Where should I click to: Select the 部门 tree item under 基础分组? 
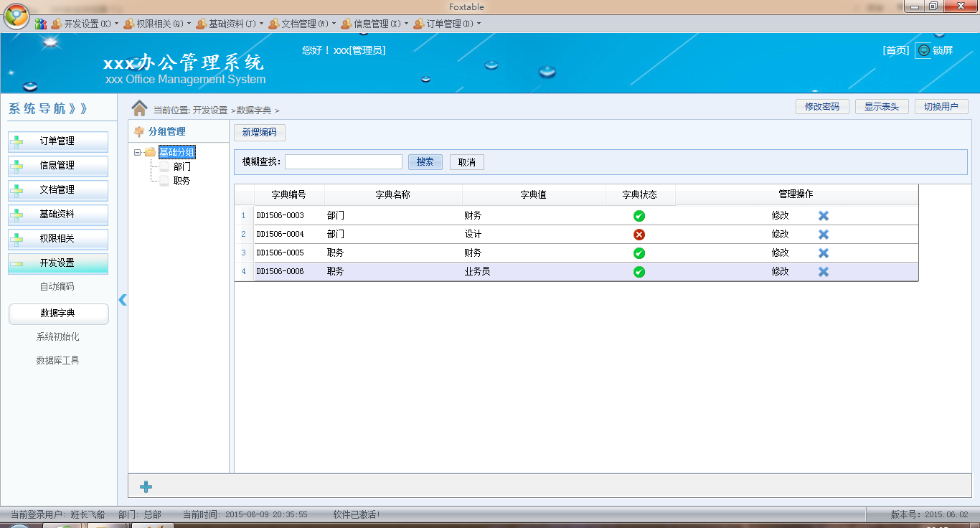pyautogui.click(x=182, y=166)
